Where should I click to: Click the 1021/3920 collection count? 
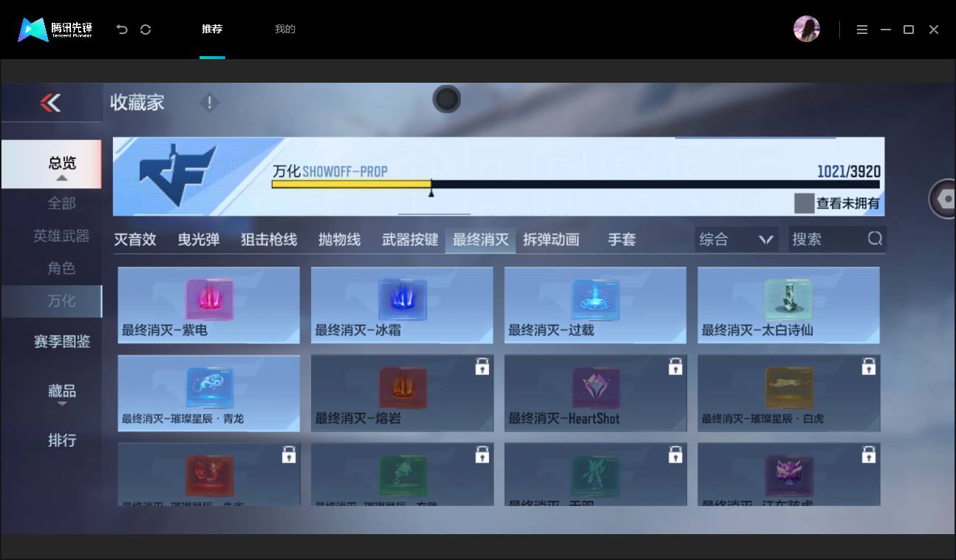coord(848,171)
